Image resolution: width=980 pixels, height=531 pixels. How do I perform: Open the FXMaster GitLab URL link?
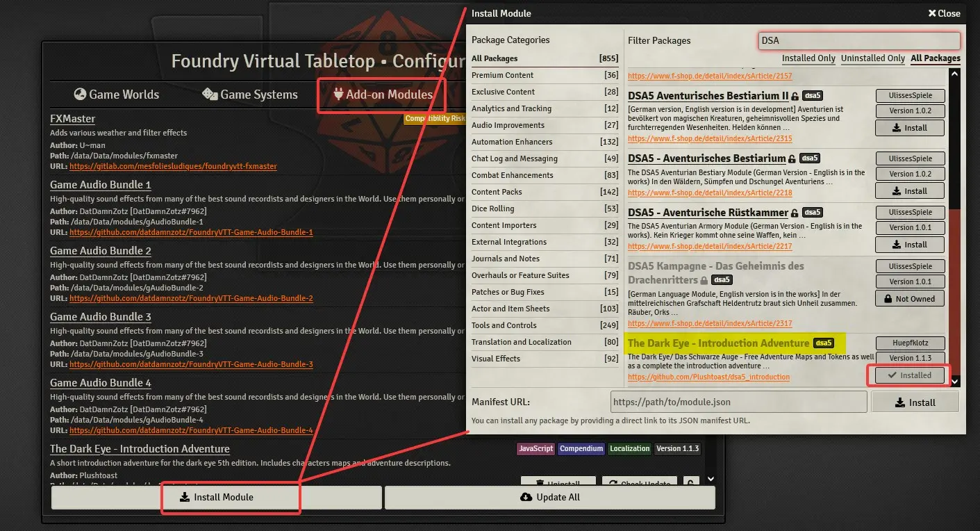(x=173, y=167)
